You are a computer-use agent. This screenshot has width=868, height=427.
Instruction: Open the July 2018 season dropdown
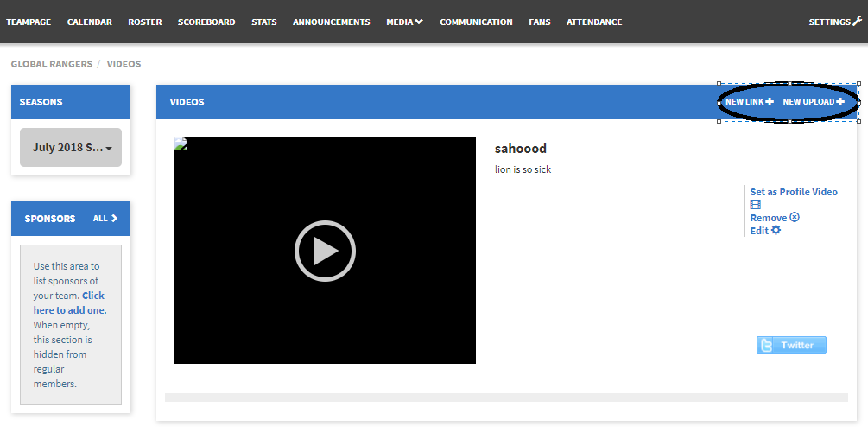point(71,148)
